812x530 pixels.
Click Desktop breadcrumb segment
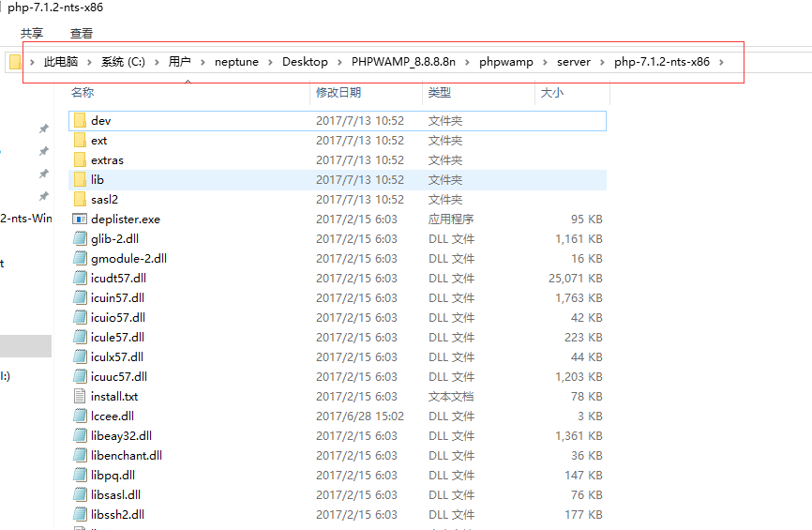(305, 62)
